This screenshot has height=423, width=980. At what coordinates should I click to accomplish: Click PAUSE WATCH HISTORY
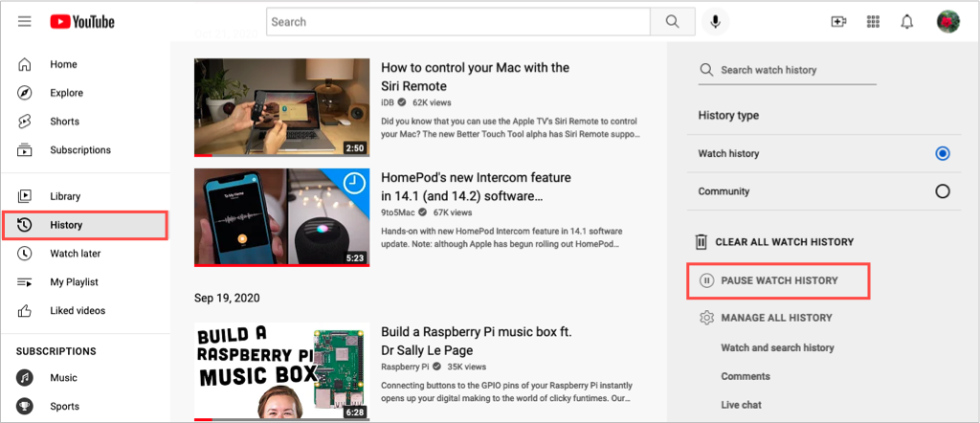pos(778,280)
